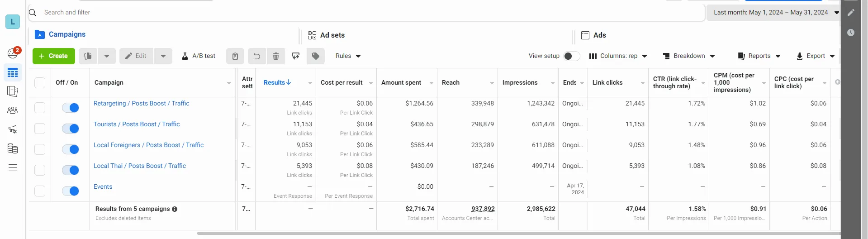Turn off Retargeting campaign toggle
Viewport: 868px width, 239px height.
[71, 108]
